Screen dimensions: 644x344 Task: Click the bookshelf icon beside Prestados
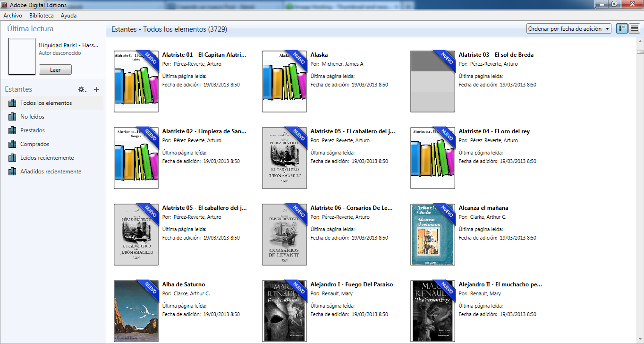pyautogui.click(x=12, y=130)
